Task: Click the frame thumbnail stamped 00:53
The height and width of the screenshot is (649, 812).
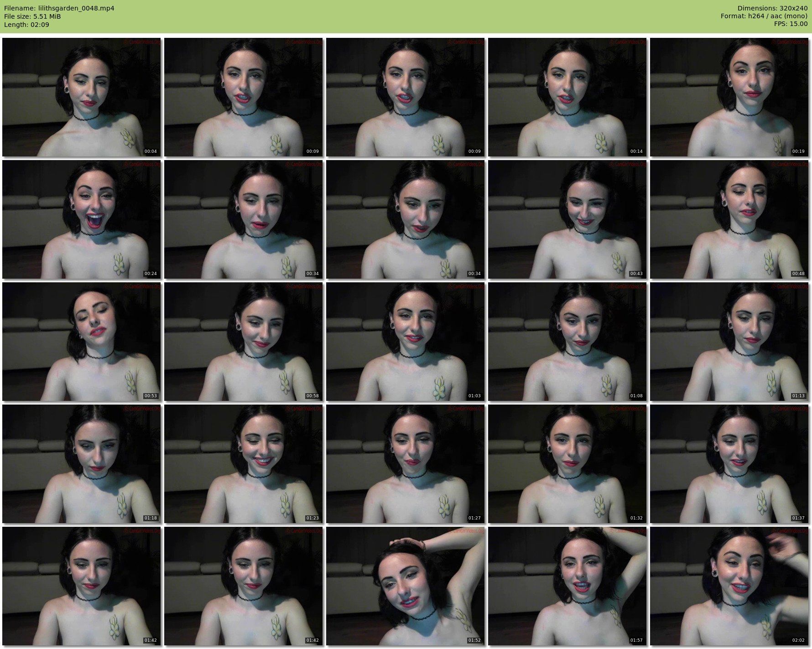Action: pos(82,342)
